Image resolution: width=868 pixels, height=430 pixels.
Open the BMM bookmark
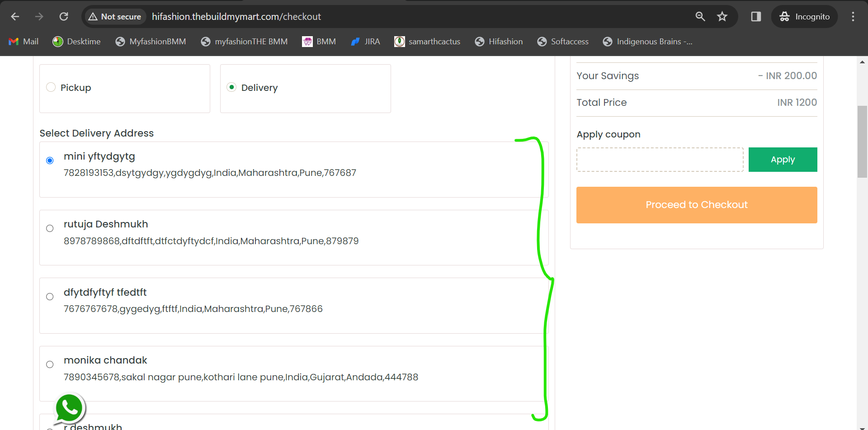(x=319, y=42)
